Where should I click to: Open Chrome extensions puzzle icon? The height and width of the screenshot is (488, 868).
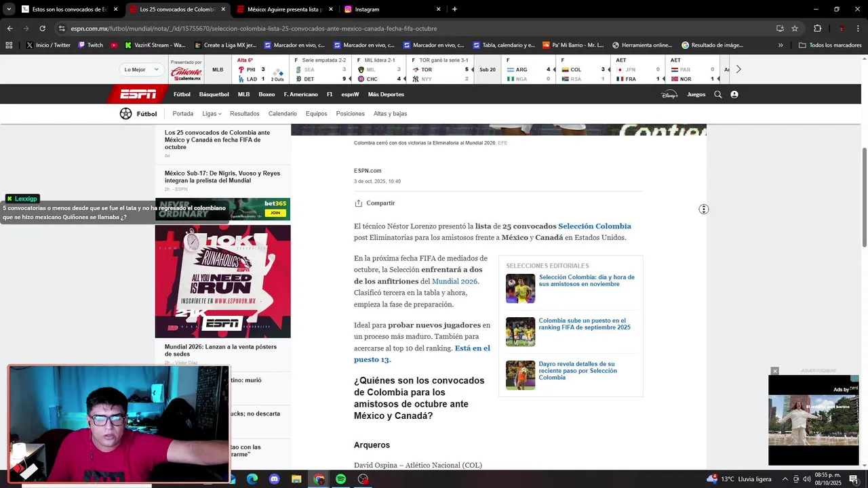(817, 28)
